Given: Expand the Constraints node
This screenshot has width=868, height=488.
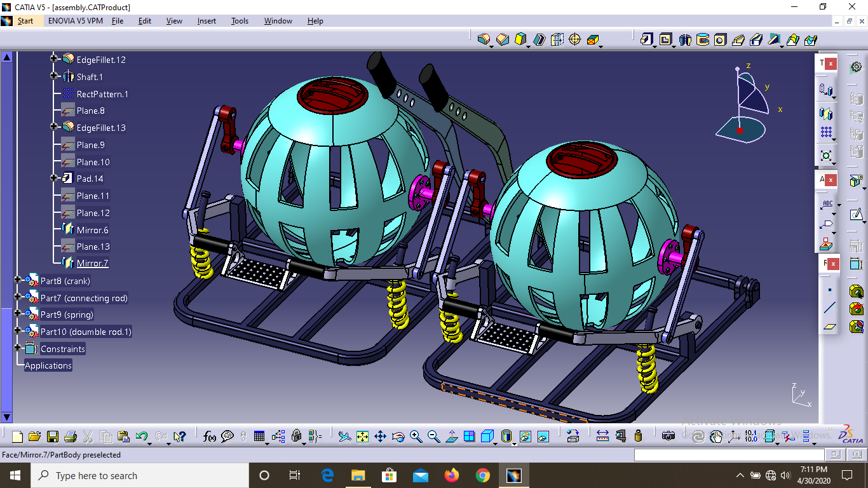Looking at the screenshot, I should tap(18, 348).
